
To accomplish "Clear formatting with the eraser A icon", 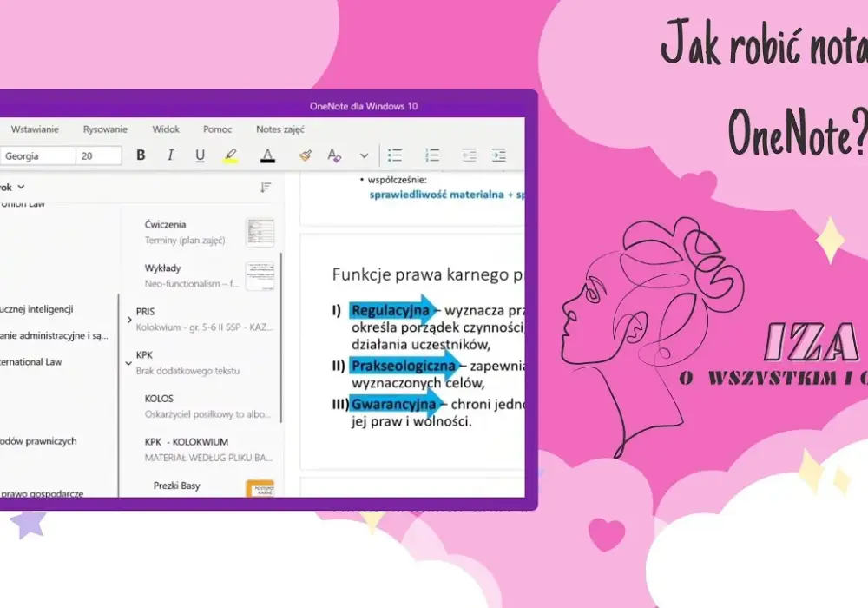I will click(x=334, y=155).
